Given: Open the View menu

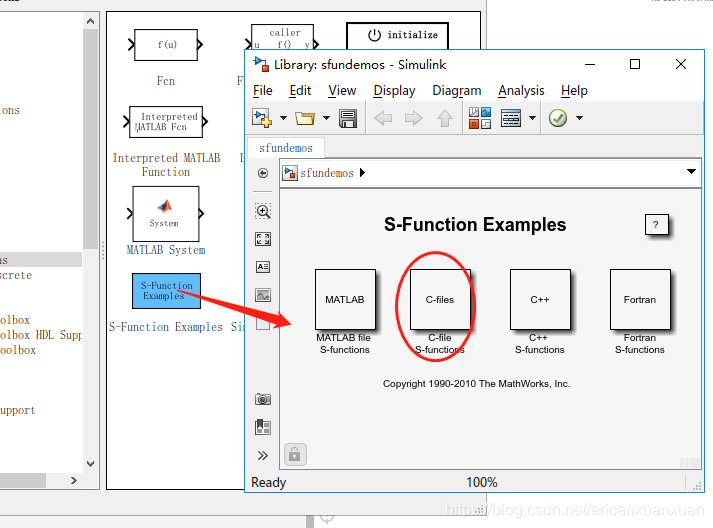Looking at the screenshot, I should (x=342, y=91).
